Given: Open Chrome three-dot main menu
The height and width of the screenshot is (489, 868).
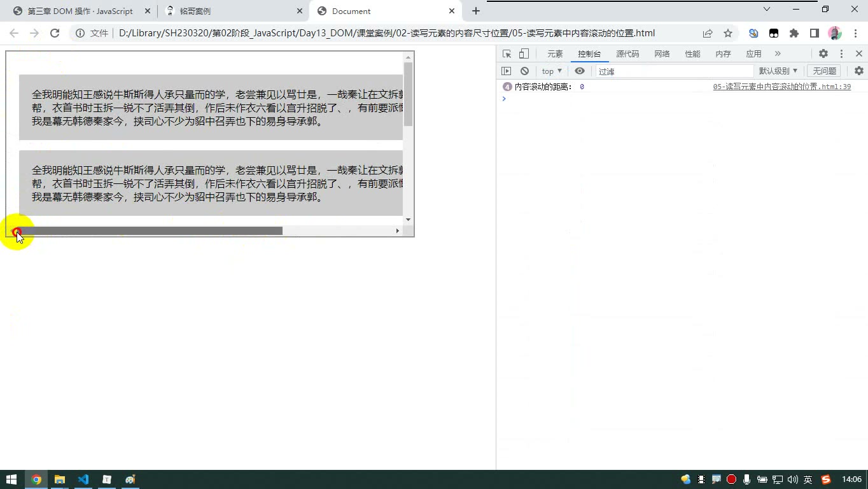Looking at the screenshot, I should pos(855,33).
